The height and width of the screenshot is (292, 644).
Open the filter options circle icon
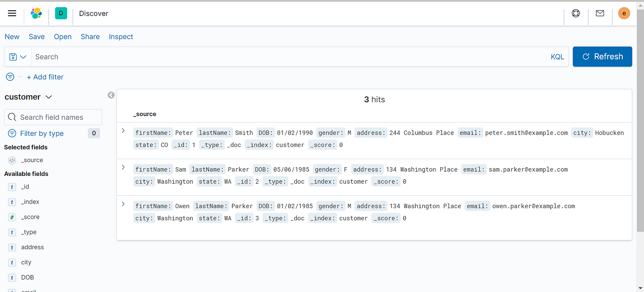[x=10, y=77]
